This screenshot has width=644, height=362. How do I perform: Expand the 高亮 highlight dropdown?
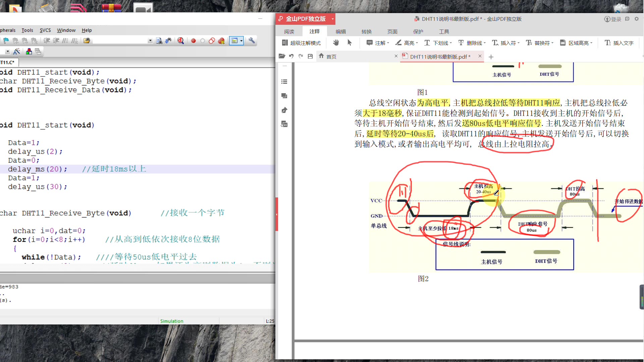[417, 43]
